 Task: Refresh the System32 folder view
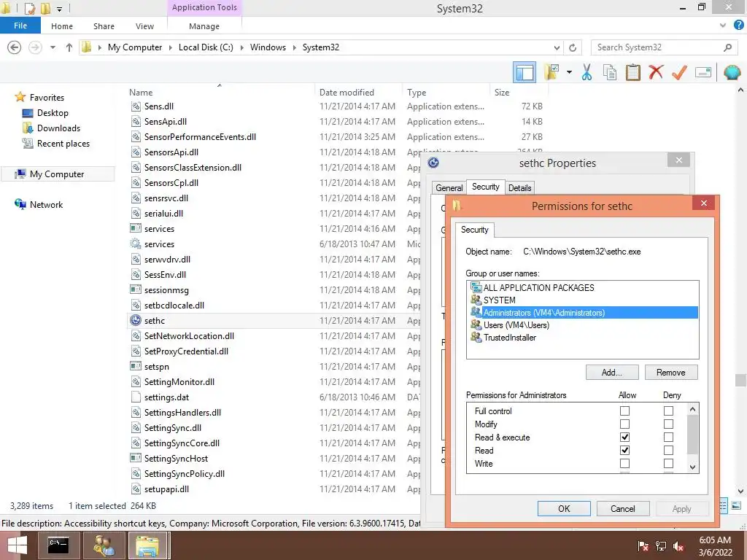click(573, 47)
